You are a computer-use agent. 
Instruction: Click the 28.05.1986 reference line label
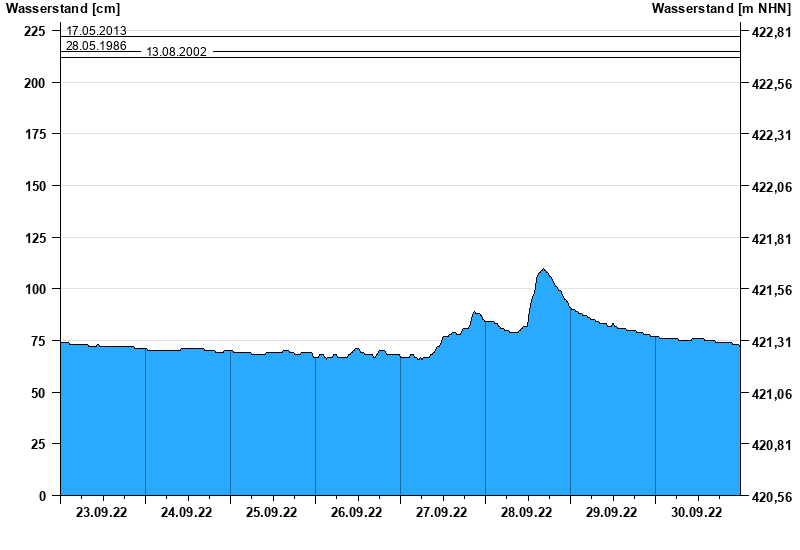coord(96,45)
